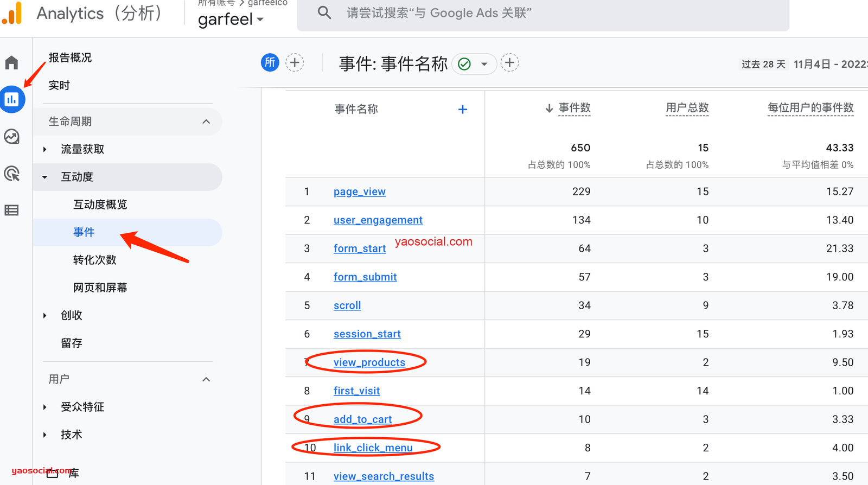Select 转化次数 in the sidebar
868x485 pixels.
click(95, 260)
